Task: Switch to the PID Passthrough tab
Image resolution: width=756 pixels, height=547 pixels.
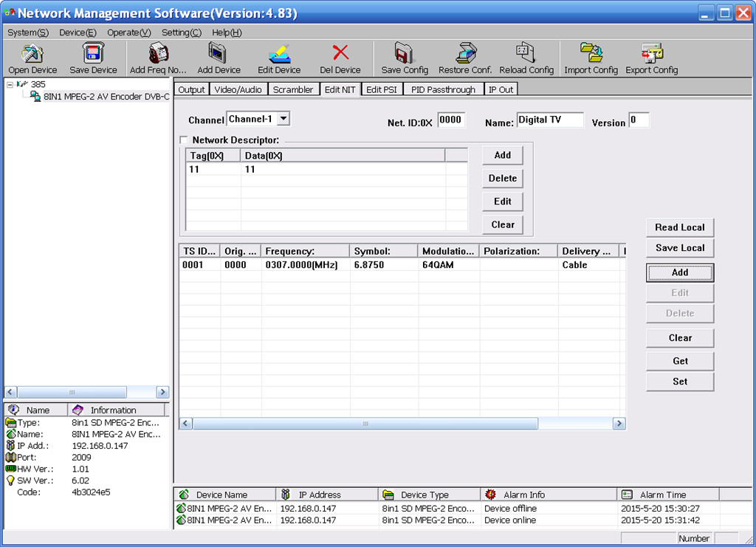Action: coord(443,89)
